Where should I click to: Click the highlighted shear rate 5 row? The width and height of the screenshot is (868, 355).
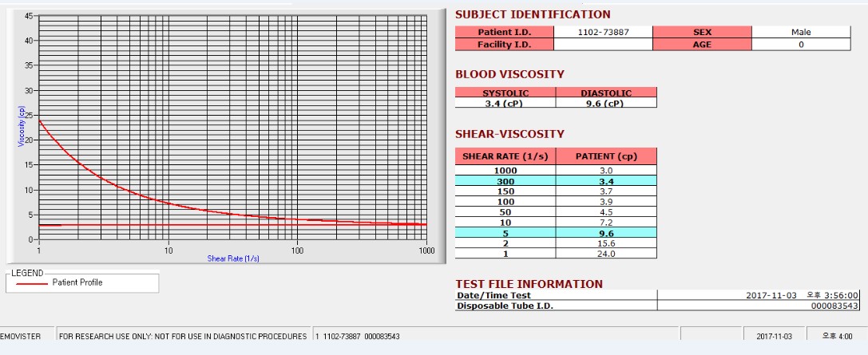(556, 233)
